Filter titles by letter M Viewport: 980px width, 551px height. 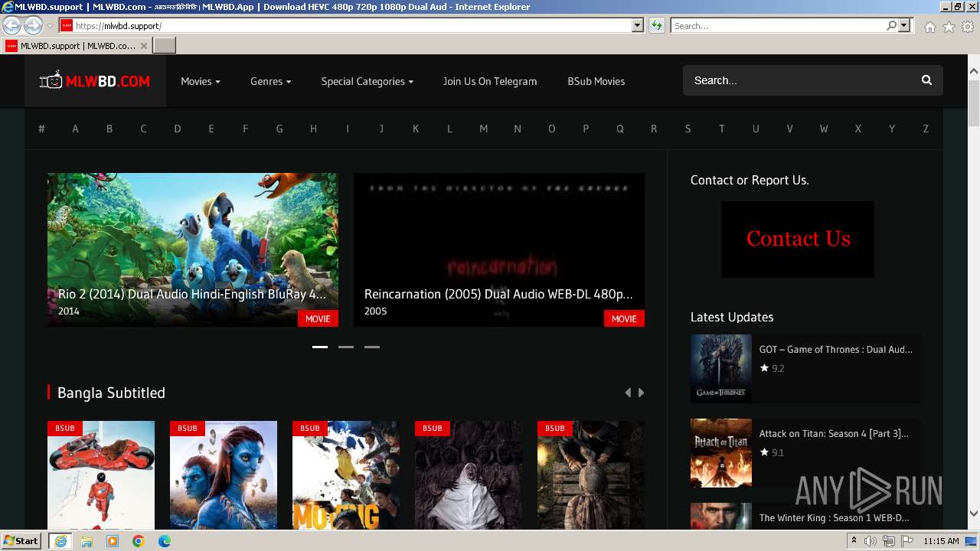pyautogui.click(x=483, y=129)
